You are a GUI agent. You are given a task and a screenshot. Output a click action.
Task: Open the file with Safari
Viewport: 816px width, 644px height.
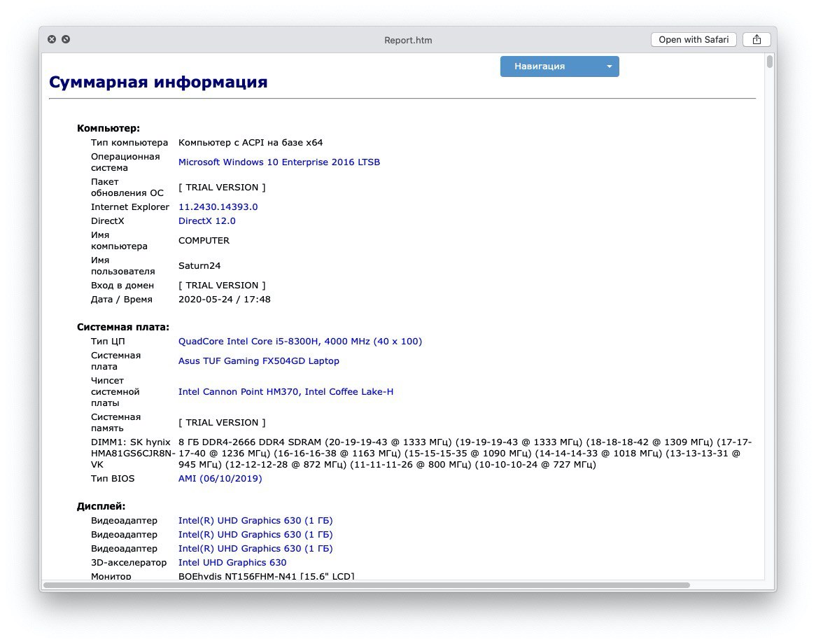[694, 40]
